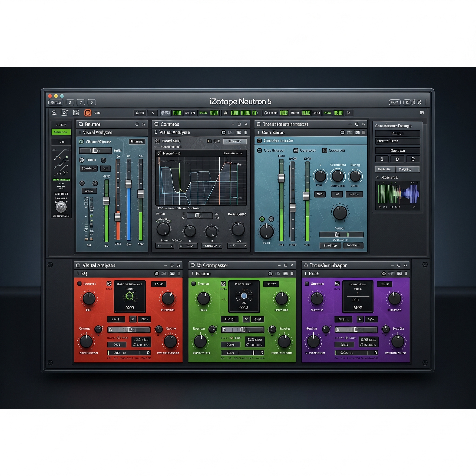Tick the checkbox in the purple Transient Shaper panel
Screen dimensions: 476x476
[x=307, y=284]
